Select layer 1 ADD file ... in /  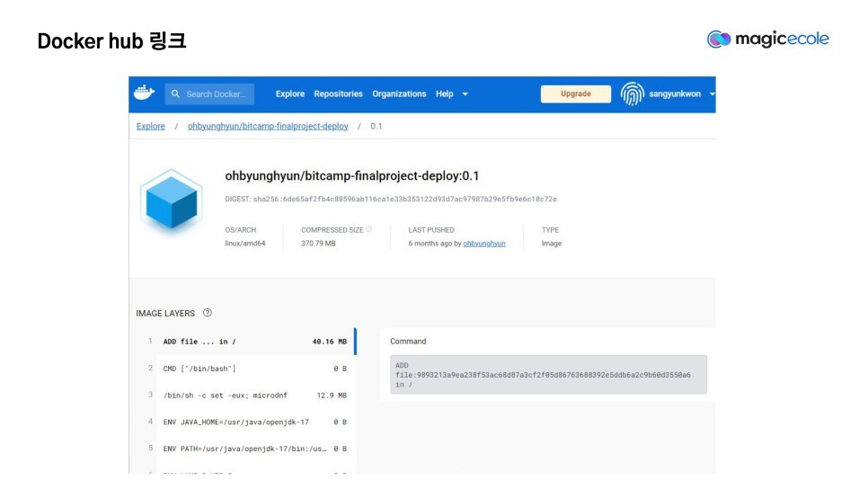click(x=247, y=342)
